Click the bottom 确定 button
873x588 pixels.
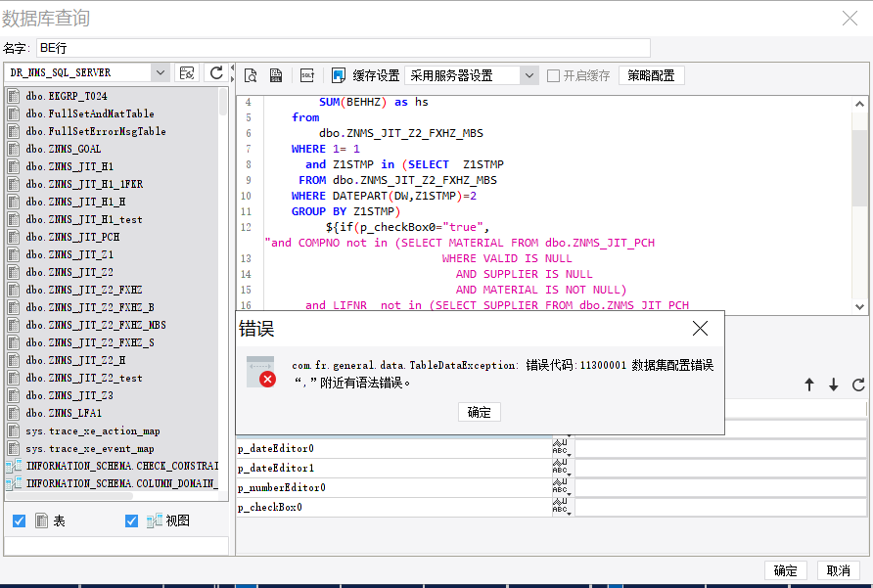(x=785, y=570)
